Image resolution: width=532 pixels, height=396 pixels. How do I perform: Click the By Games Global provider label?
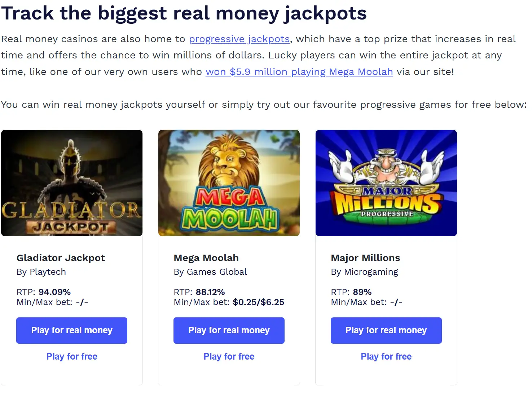point(210,272)
